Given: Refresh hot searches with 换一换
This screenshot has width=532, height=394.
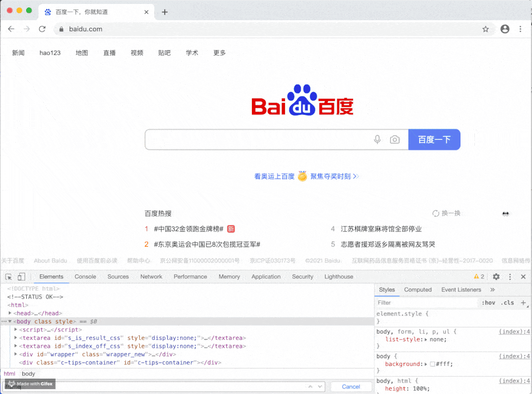Looking at the screenshot, I should (x=446, y=213).
